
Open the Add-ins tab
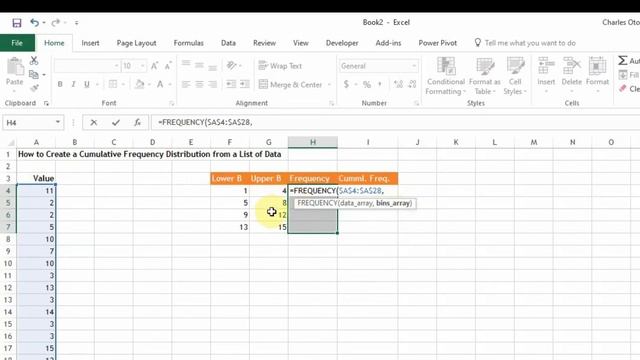point(388,43)
